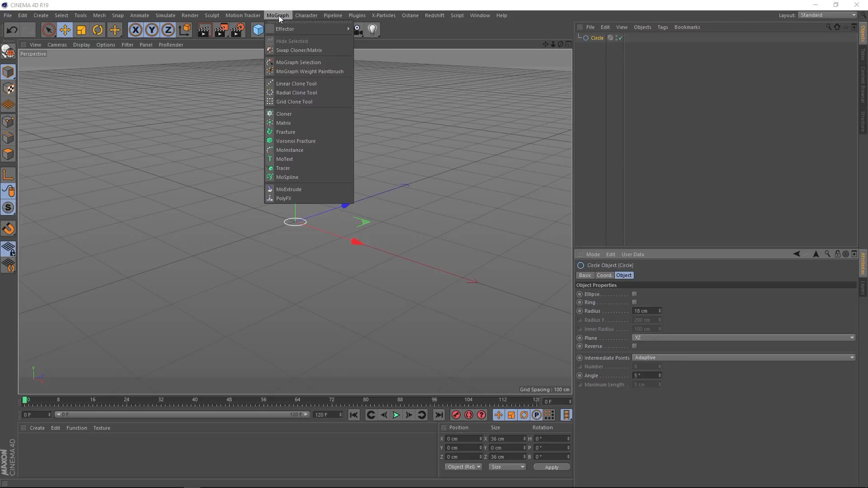This screenshot has height=488, width=868.
Task: Click the Undo arrow icon
Action: click(12, 30)
